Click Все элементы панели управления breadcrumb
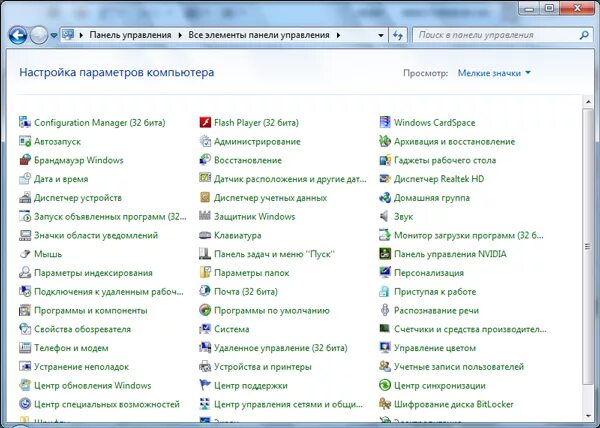 [259, 35]
